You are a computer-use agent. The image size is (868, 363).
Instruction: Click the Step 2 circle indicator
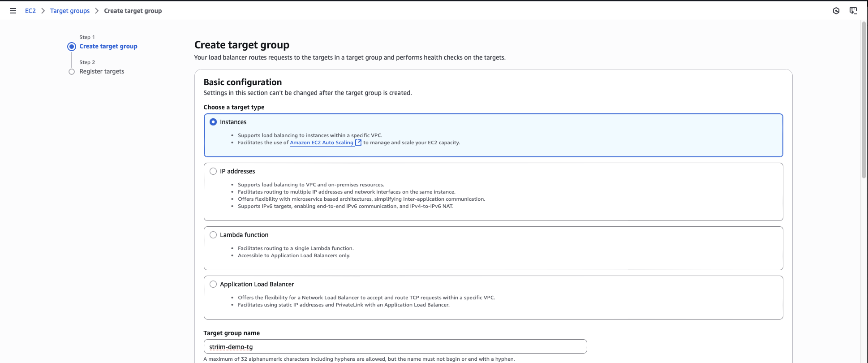(x=71, y=72)
